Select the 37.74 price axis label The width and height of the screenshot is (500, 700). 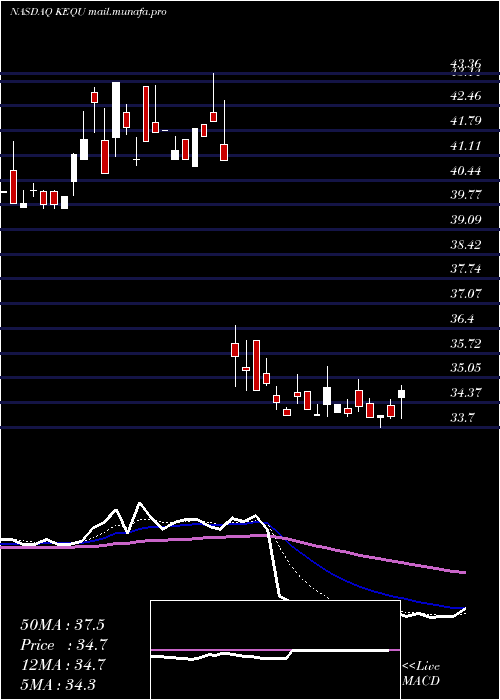[x=466, y=269]
